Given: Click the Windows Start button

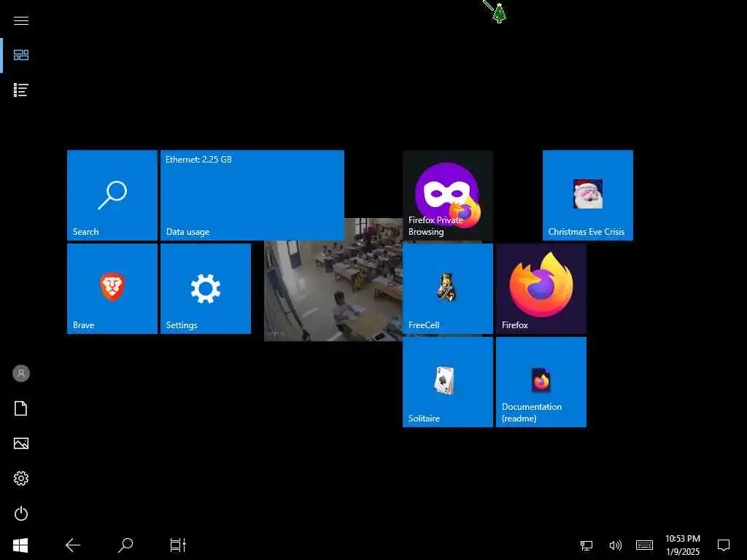Looking at the screenshot, I should 20,545.
